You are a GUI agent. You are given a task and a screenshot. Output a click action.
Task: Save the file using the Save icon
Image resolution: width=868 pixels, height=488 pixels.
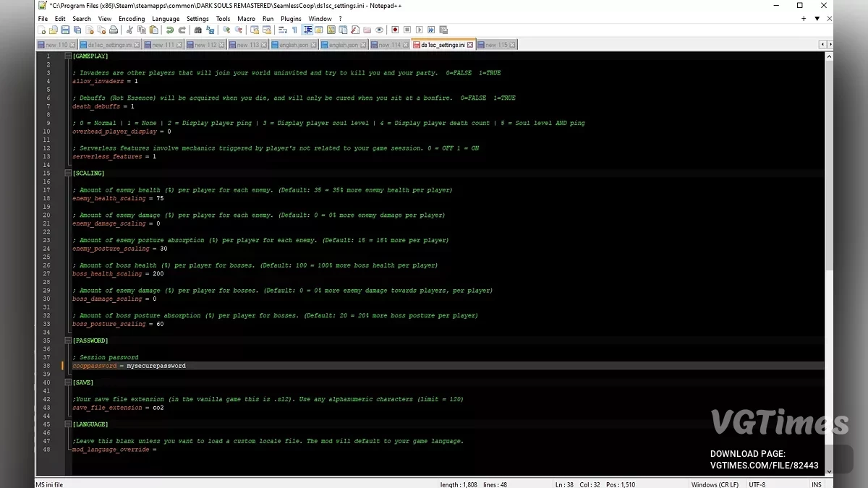coord(65,30)
